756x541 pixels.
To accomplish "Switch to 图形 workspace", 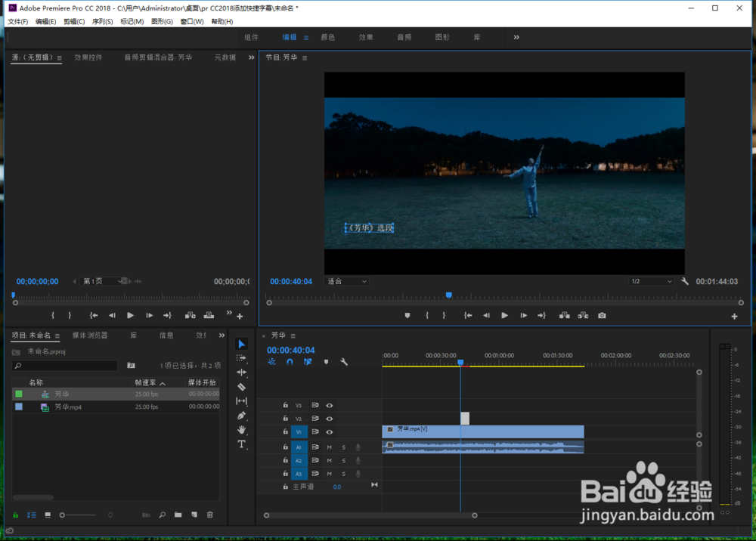I will click(x=442, y=37).
